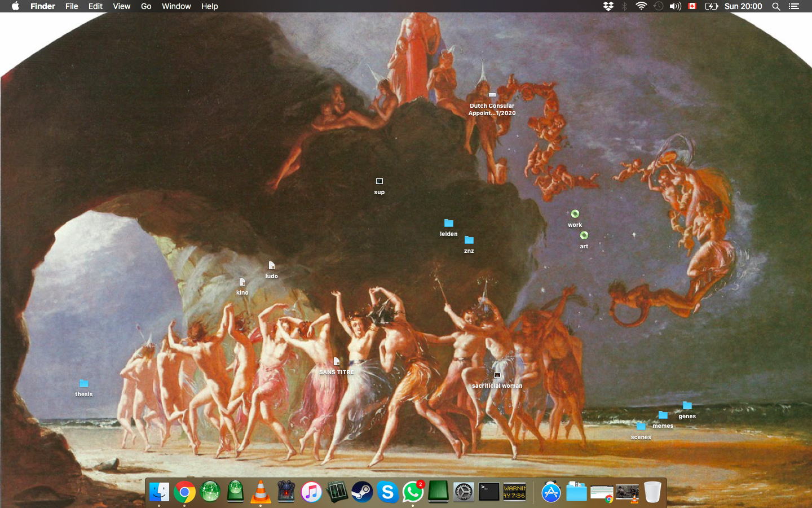Select the sup file on desktop

point(379,181)
